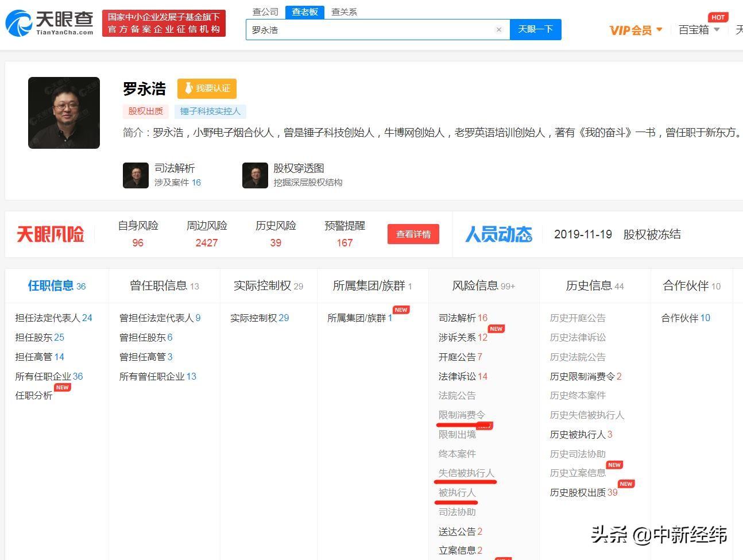
Task: Select the 历史信息 44 tab
Action: click(595, 286)
